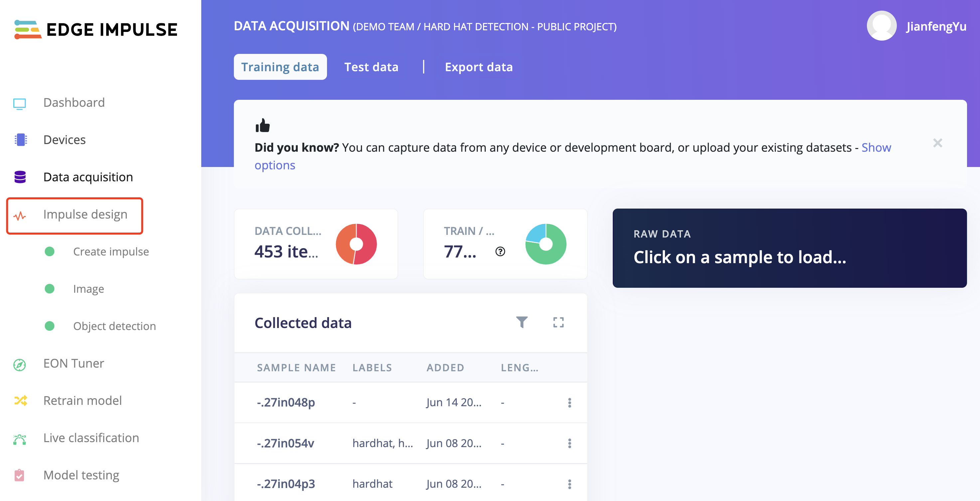980x501 pixels.
Task: Click the green dot next to Object detection
Action: coord(50,326)
